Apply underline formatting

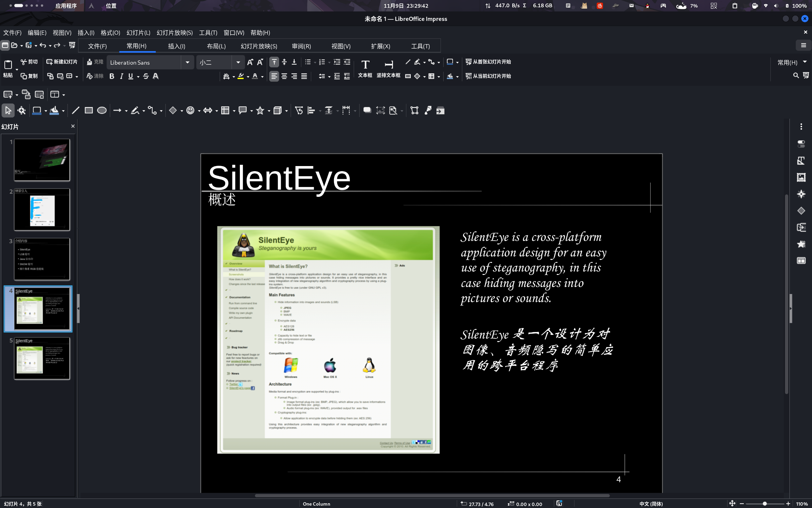[x=131, y=76]
